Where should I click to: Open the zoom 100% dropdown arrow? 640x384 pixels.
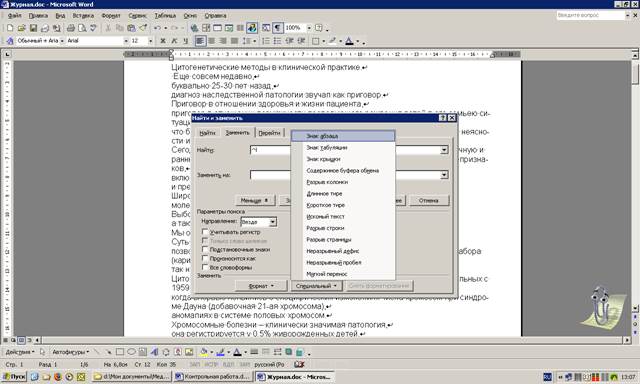[309, 28]
